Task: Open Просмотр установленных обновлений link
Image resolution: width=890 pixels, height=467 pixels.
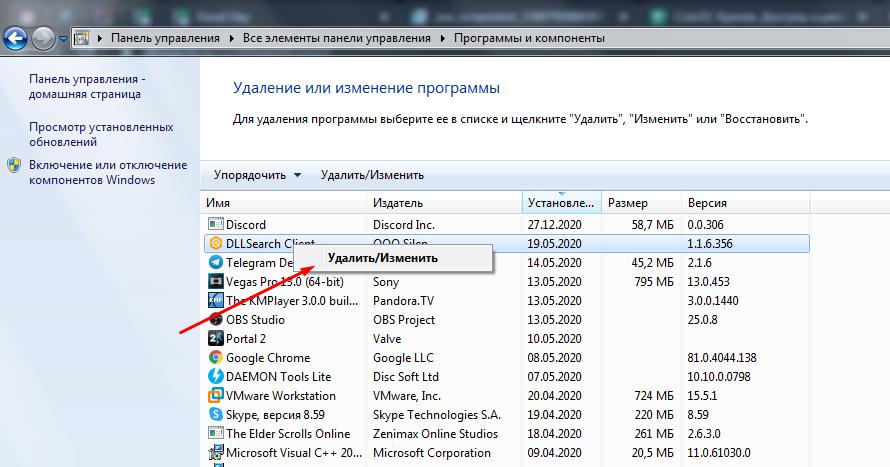Action: pyautogui.click(x=101, y=134)
